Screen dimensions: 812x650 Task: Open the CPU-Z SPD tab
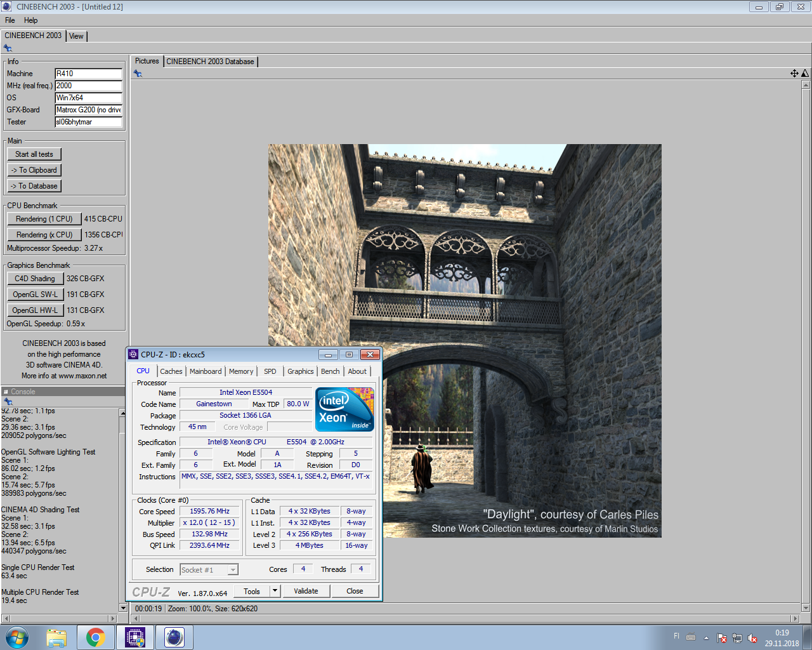(270, 371)
